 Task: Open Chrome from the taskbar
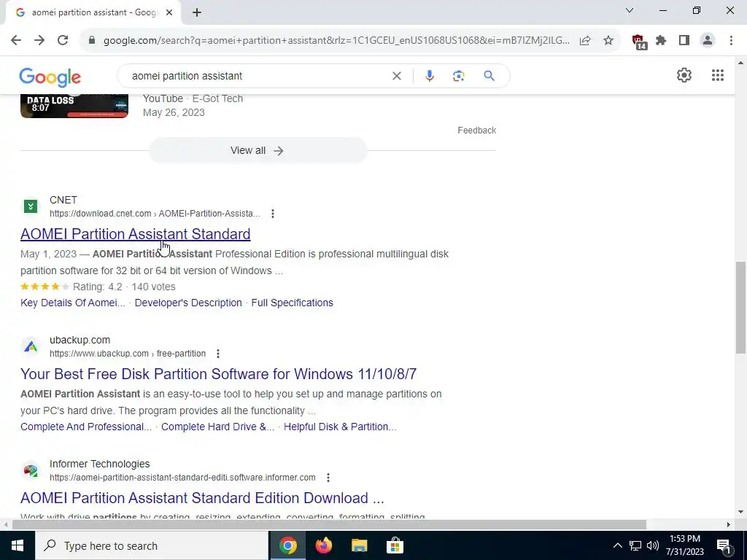pyautogui.click(x=287, y=545)
